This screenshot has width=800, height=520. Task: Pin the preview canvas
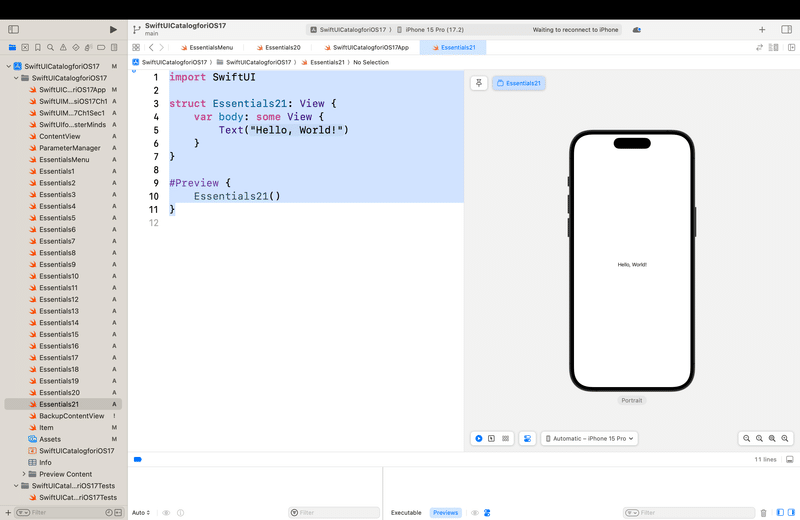tap(479, 83)
